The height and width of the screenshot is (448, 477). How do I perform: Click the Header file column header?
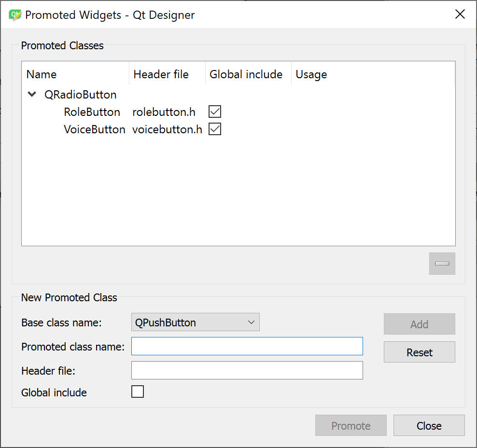click(x=168, y=74)
